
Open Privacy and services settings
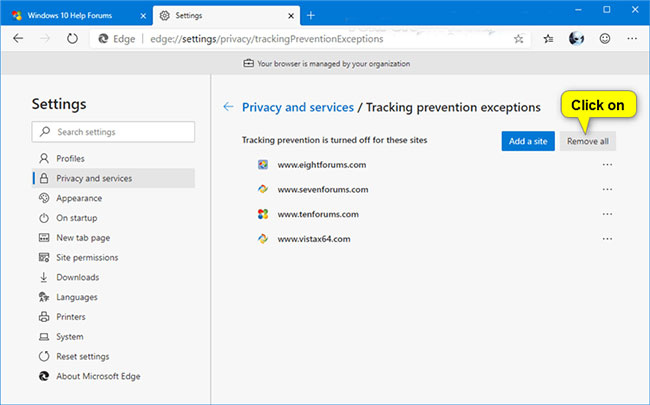pos(113,178)
